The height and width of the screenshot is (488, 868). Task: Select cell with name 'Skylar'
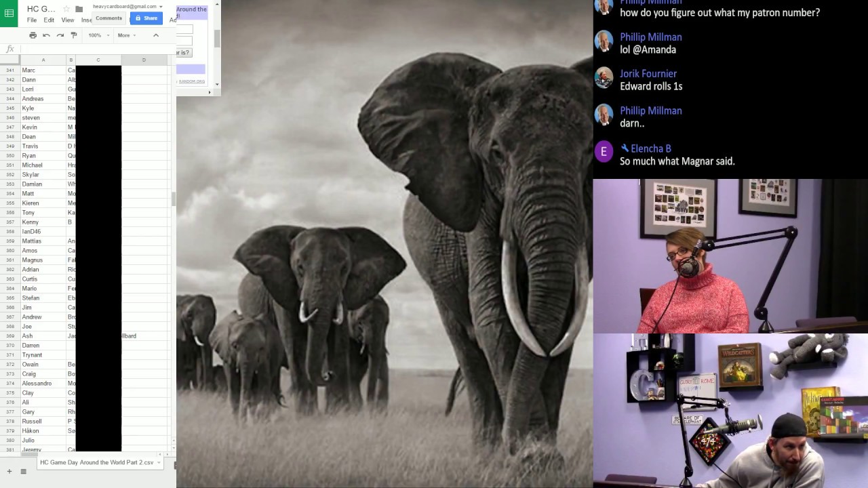click(x=43, y=175)
